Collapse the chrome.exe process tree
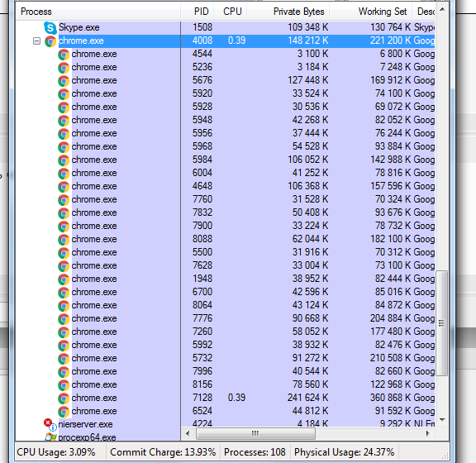 [36, 41]
